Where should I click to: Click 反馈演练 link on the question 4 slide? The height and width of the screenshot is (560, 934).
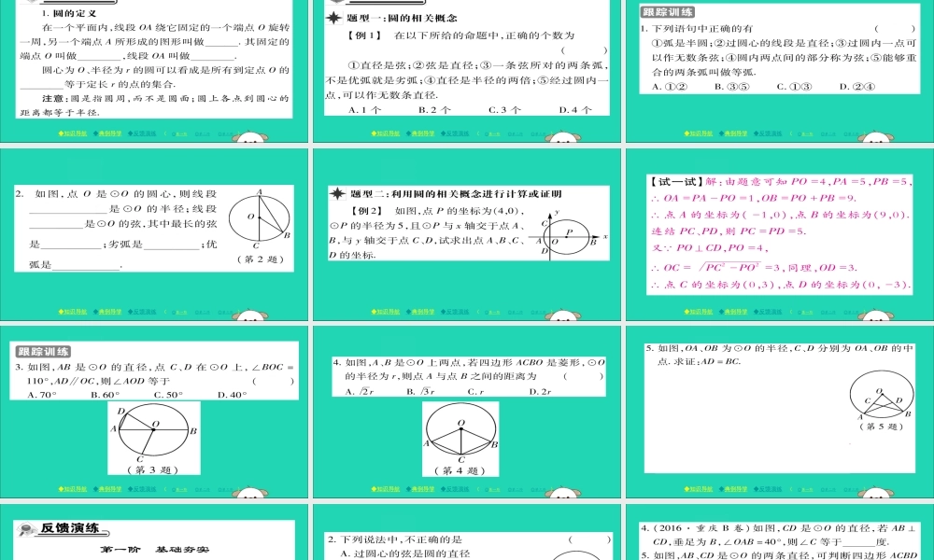point(455,488)
